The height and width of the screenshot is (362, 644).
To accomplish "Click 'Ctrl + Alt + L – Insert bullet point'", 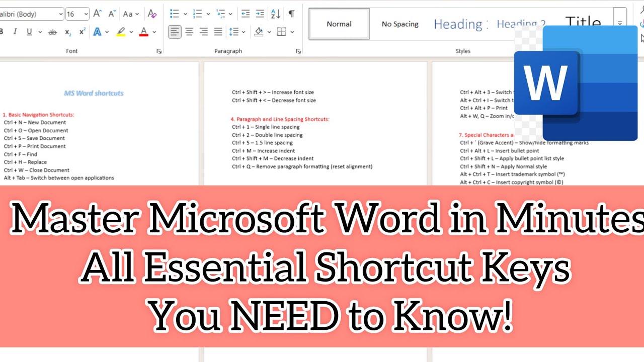I will (499, 150).
